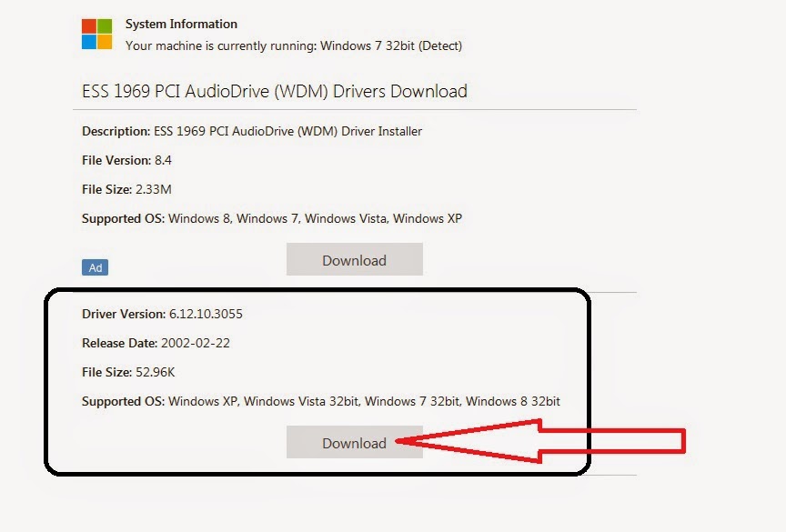Select File Size 52.96K text
This screenshot has width=786, height=532.
128,372
